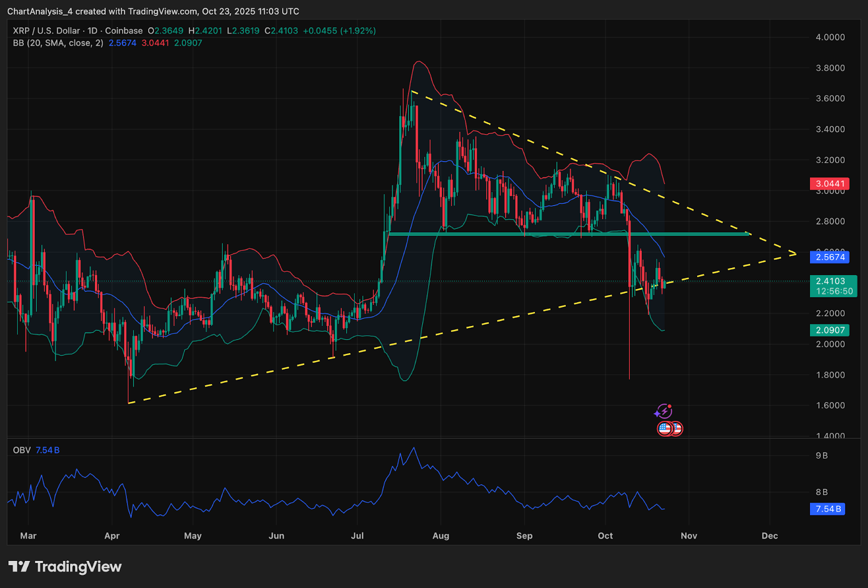Image resolution: width=868 pixels, height=588 pixels.
Task: Click the left US flag event icon
Action: tap(665, 429)
